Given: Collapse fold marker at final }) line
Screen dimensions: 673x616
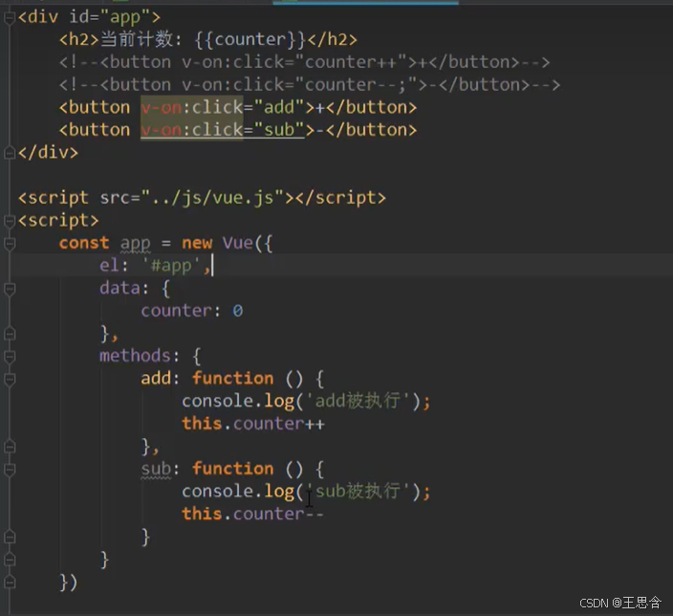Looking at the screenshot, I should pyautogui.click(x=10, y=583).
